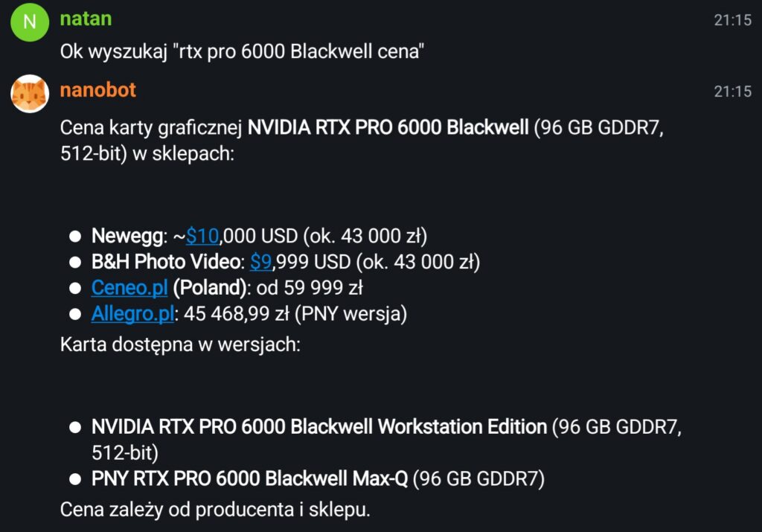762x532 pixels.
Task: Click the PNY Max-Q list item
Action: [x=249, y=478]
